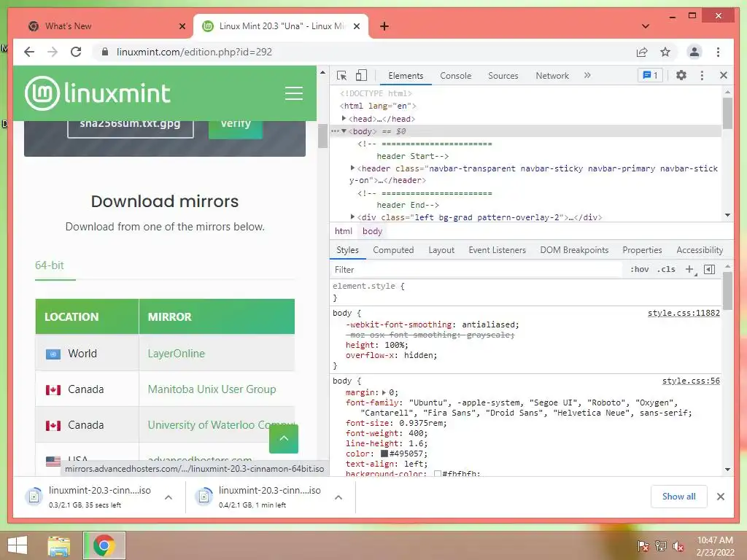Click the linuxmint logo

[98, 93]
